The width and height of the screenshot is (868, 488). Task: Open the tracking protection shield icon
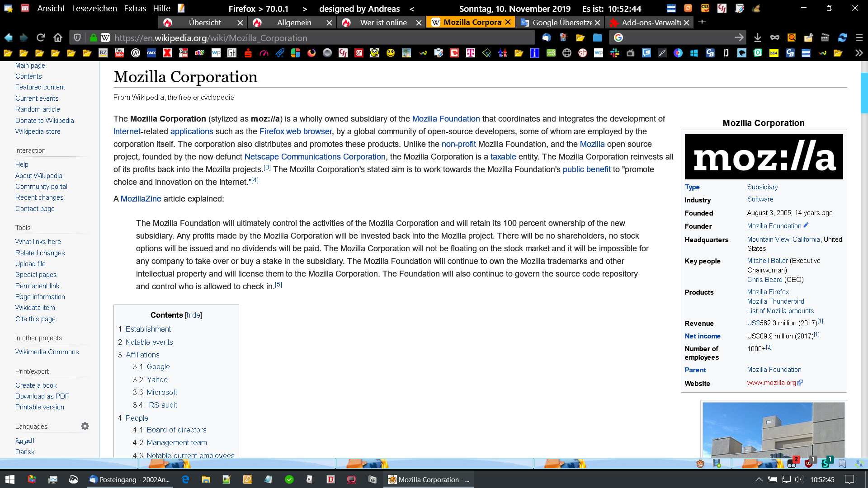77,38
